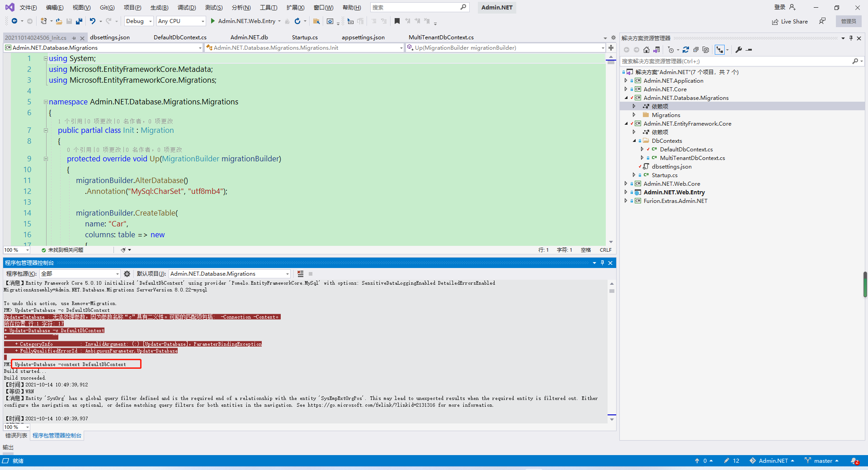Open the 视图 menu

coord(81,7)
